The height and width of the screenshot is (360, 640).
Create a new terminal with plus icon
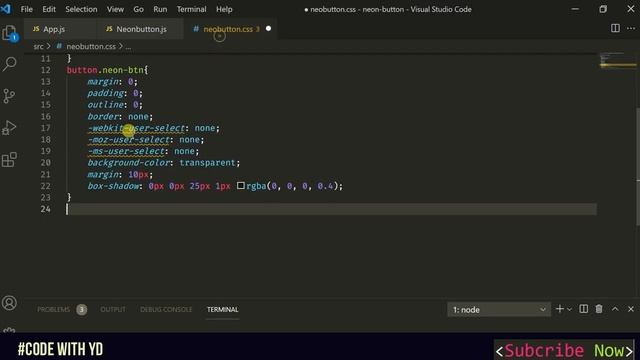[560, 309]
